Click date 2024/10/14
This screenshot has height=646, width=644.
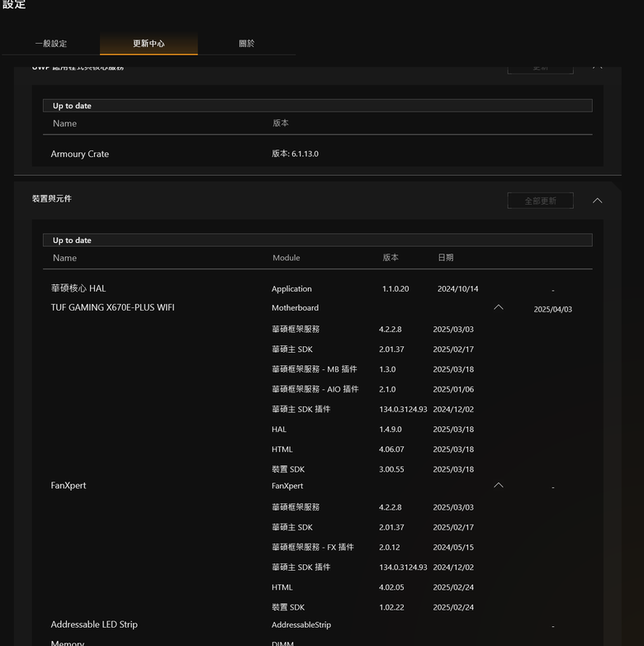coord(458,289)
